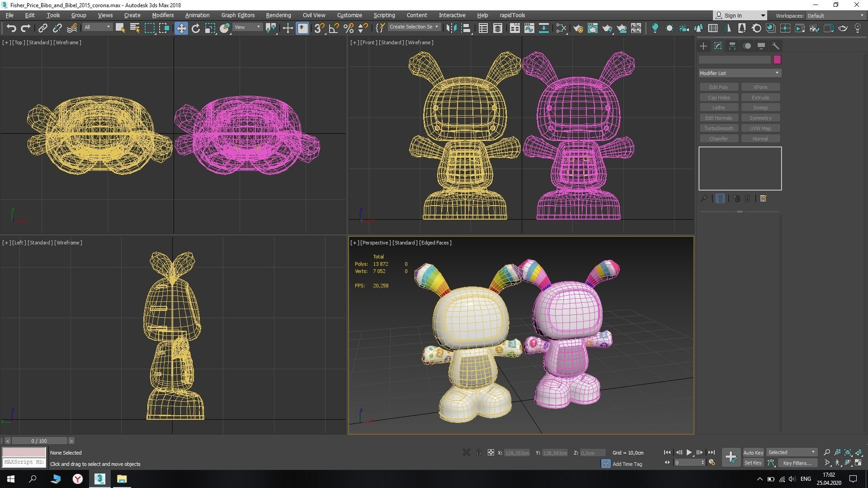The image size is (868, 488).
Task: Click the Mirror tool icon
Action: (x=451, y=28)
